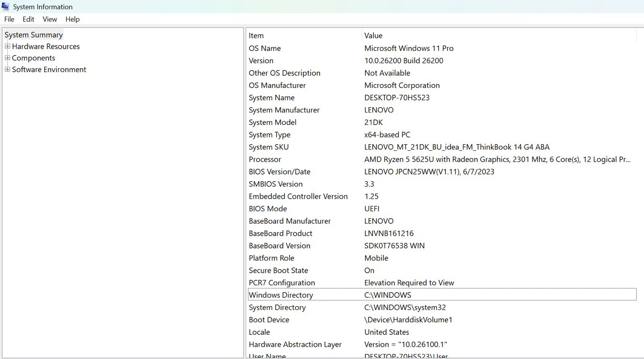
Task: Click value Elevation Required to View
Action: point(409,283)
